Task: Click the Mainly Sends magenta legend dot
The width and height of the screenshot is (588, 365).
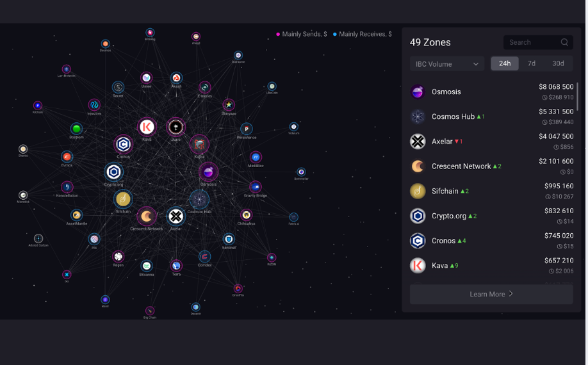Action: pyautogui.click(x=278, y=34)
